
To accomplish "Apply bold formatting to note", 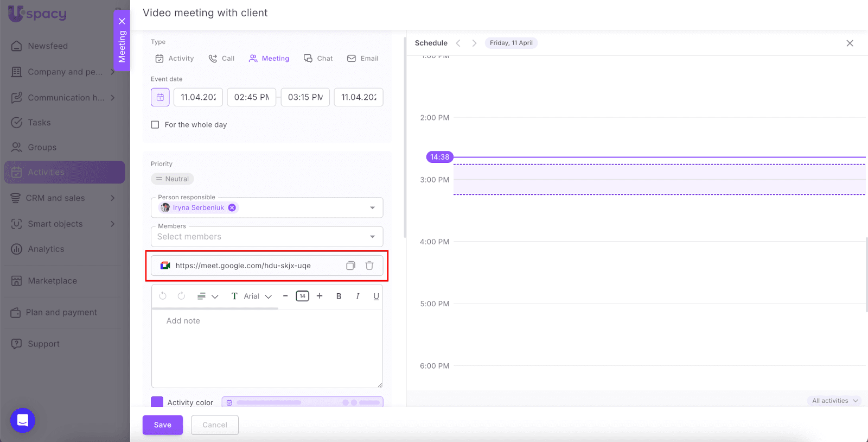I will (x=339, y=296).
